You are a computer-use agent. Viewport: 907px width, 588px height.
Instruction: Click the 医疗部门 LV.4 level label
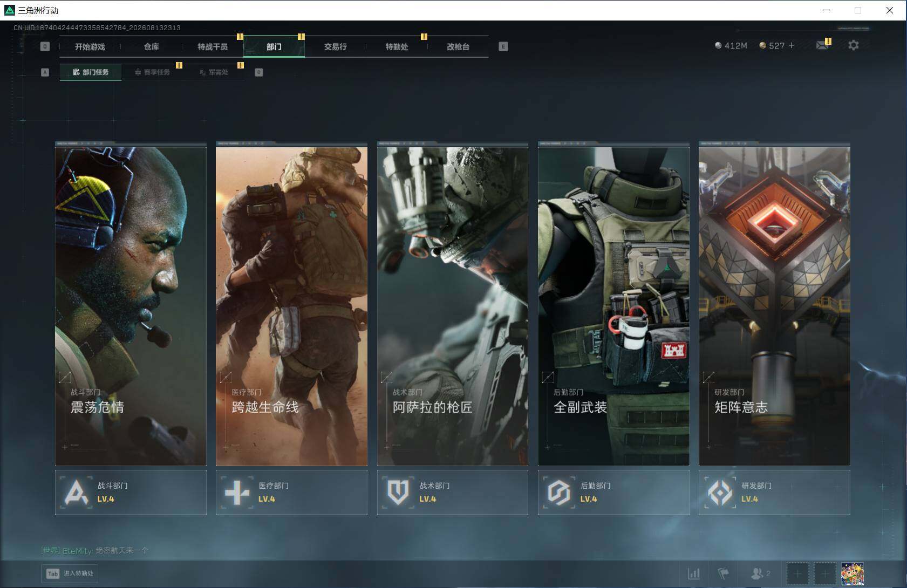(x=267, y=499)
